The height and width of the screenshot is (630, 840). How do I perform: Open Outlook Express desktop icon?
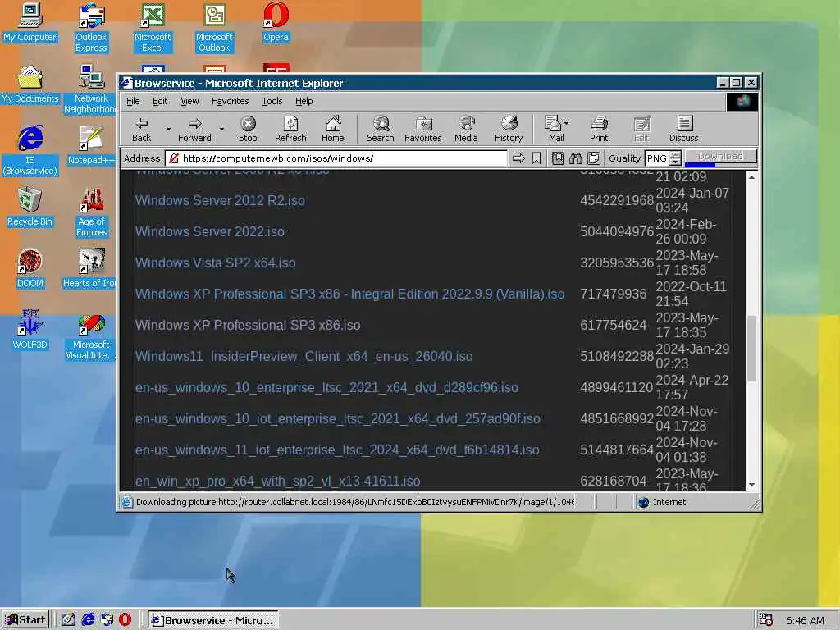click(x=91, y=28)
